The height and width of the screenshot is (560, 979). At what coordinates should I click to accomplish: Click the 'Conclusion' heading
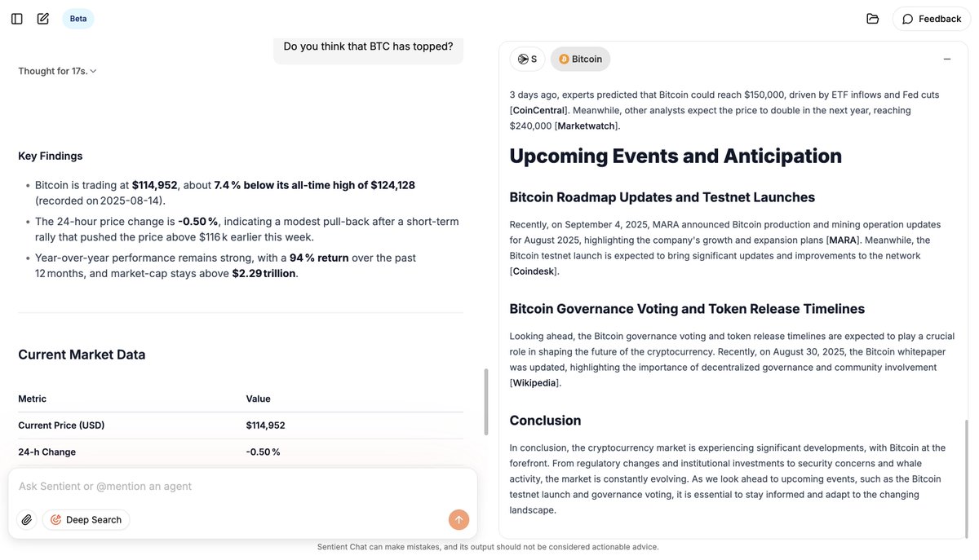pyautogui.click(x=545, y=421)
